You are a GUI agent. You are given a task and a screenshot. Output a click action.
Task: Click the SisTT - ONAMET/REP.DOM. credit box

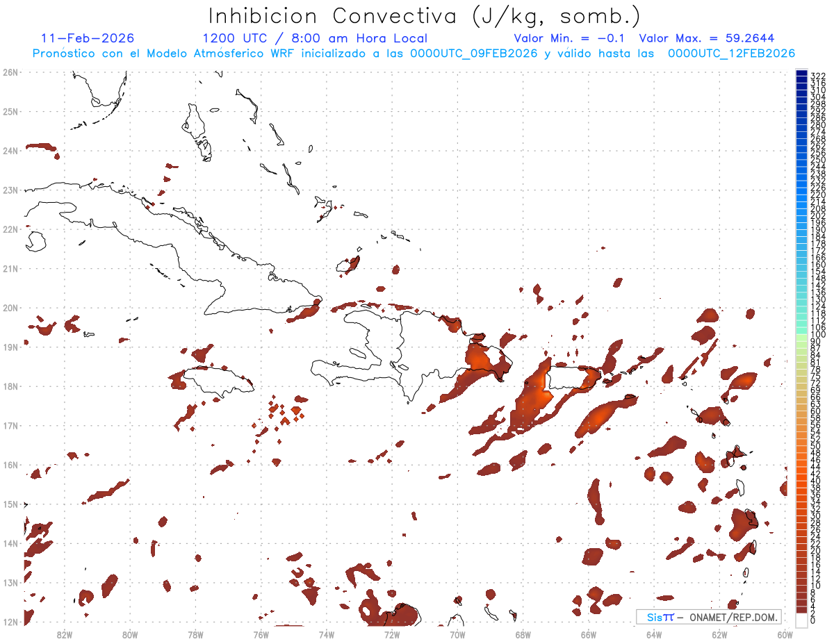[x=709, y=617]
